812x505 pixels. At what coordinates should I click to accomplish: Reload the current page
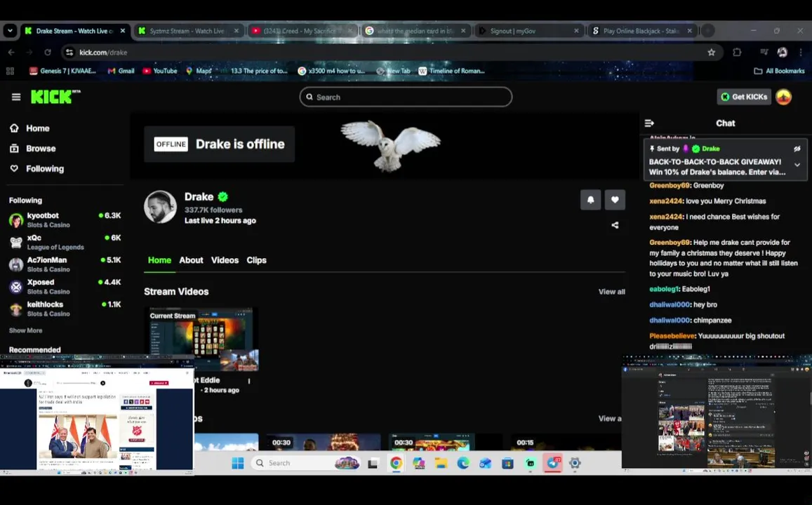tap(48, 53)
